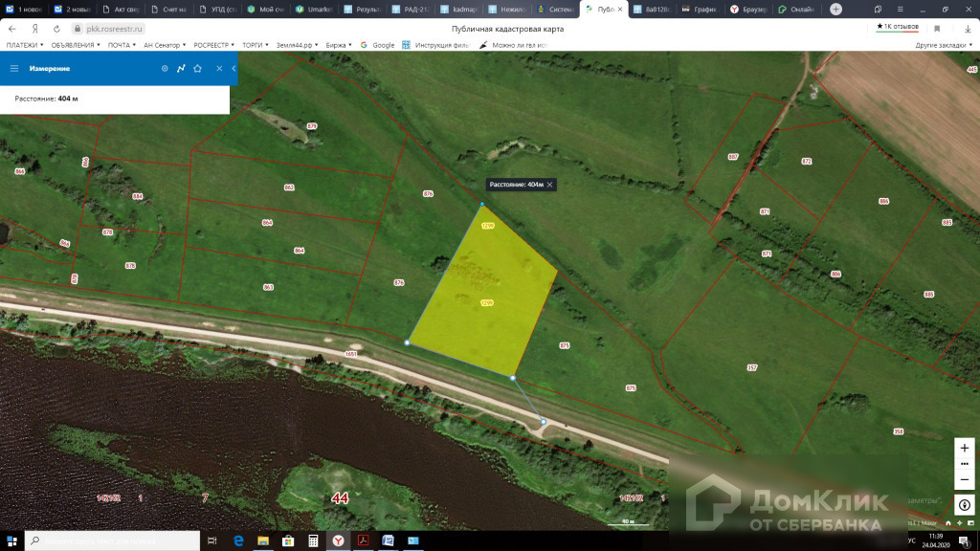Open the Windows Start menu

coord(11,541)
